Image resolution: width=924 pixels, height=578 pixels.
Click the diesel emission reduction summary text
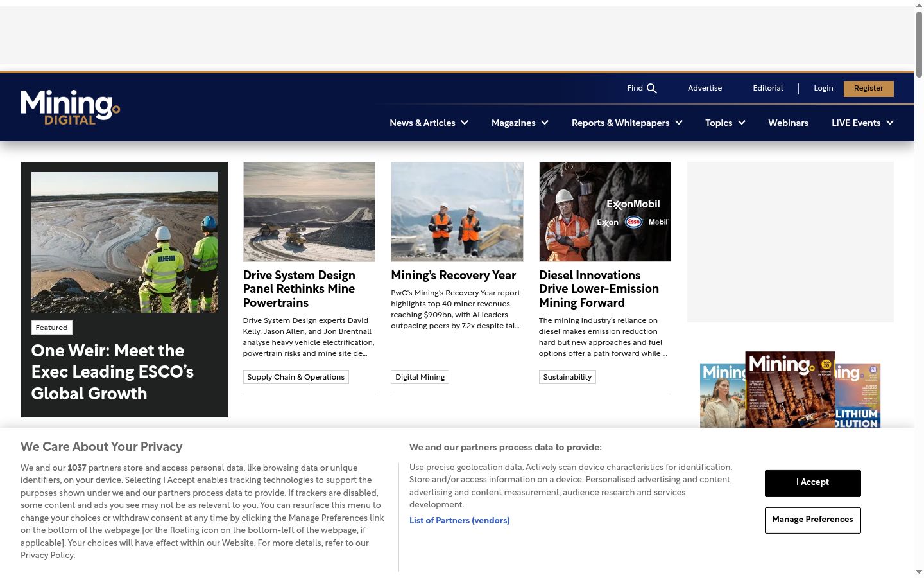tap(603, 337)
